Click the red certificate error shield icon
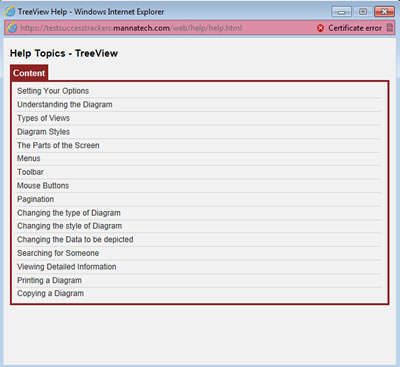This screenshot has height=367, width=400. (x=320, y=28)
